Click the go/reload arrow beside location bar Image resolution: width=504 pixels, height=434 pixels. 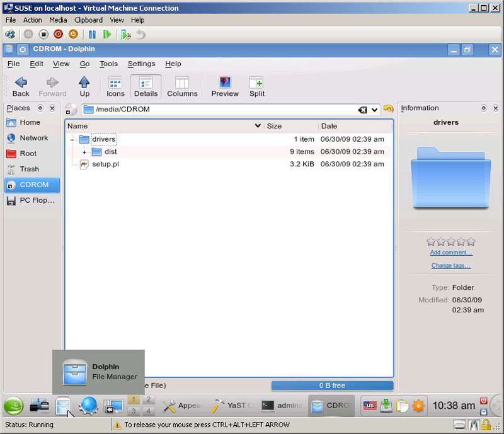pyautogui.click(x=388, y=109)
